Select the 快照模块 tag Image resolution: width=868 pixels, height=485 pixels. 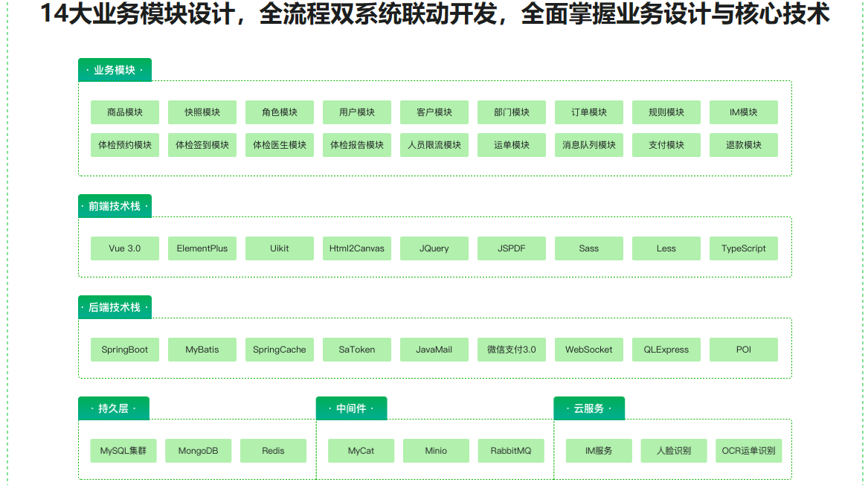coord(202,112)
